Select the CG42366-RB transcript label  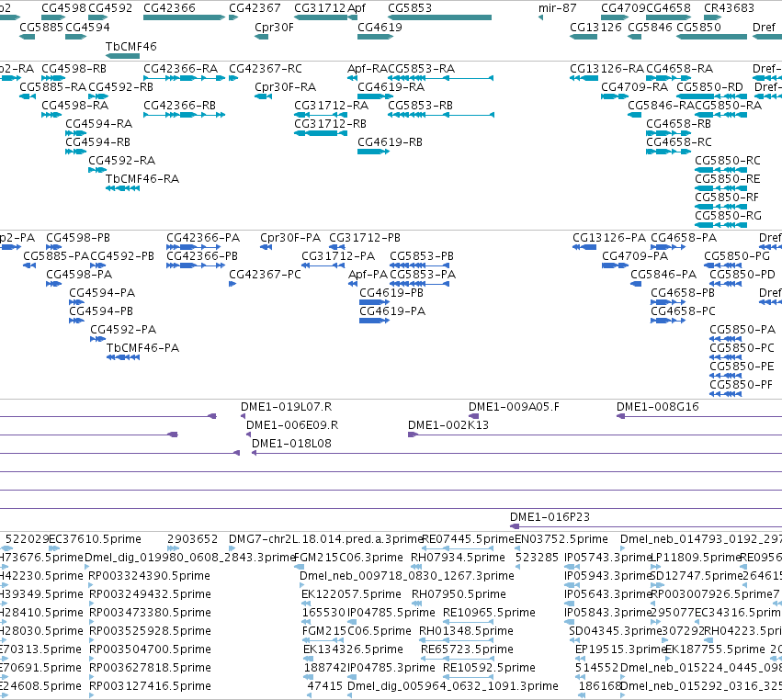click(x=179, y=106)
